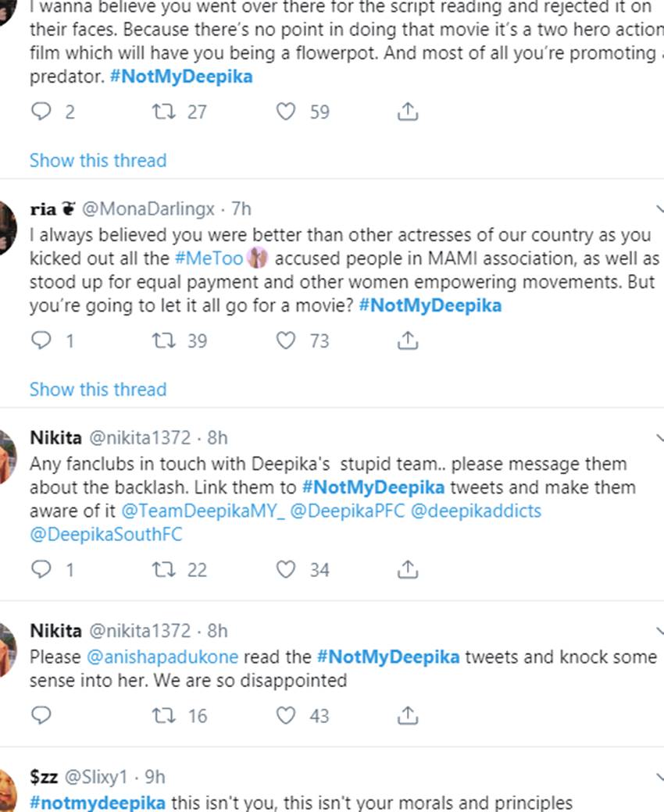This screenshot has width=664, height=812.
Task: Reply to ria's MAMI association tweet
Action: click(x=41, y=341)
